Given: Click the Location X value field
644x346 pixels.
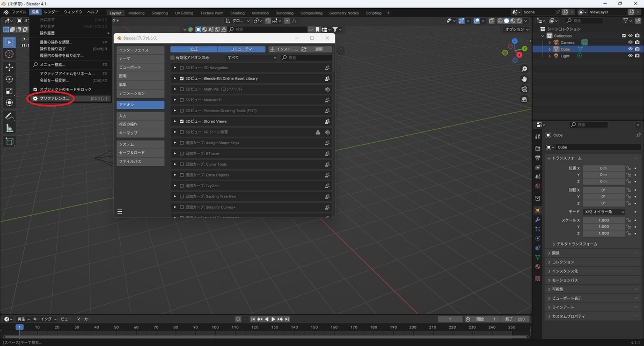Looking at the screenshot, I should tap(604, 168).
